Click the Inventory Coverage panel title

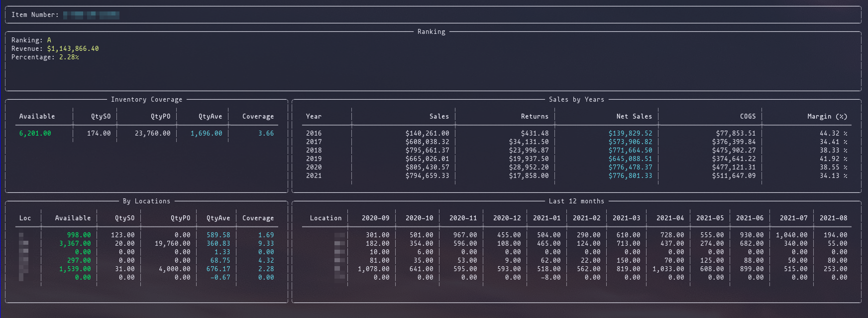tap(147, 100)
